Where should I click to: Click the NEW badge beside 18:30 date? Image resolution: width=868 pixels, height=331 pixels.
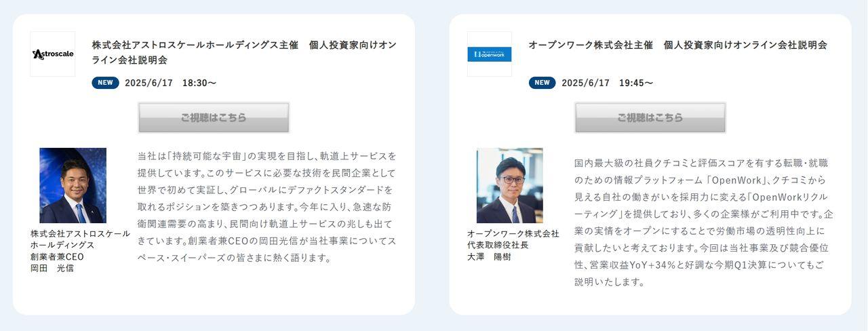pos(105,83)
